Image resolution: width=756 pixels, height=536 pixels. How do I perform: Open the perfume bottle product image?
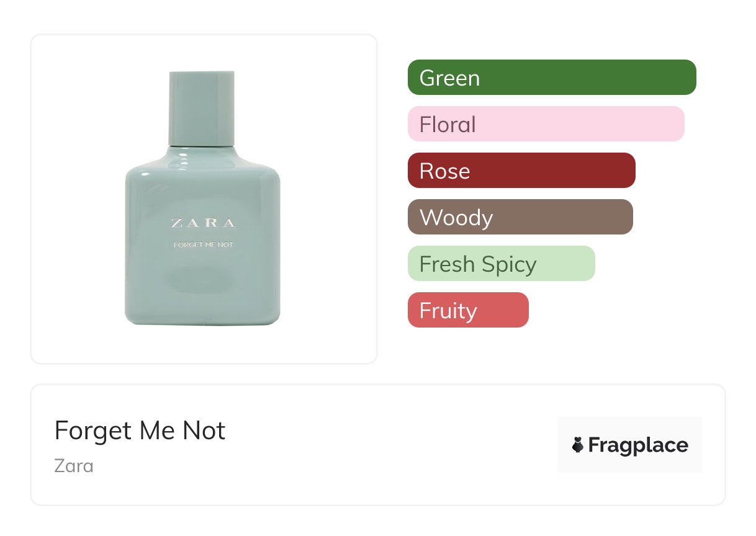[x=203, y=199]
